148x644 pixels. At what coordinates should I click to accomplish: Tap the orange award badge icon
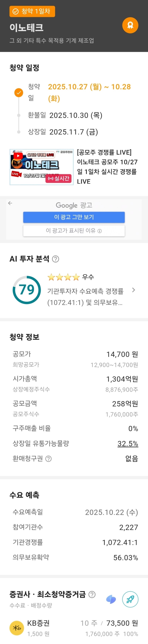(130, 25)
